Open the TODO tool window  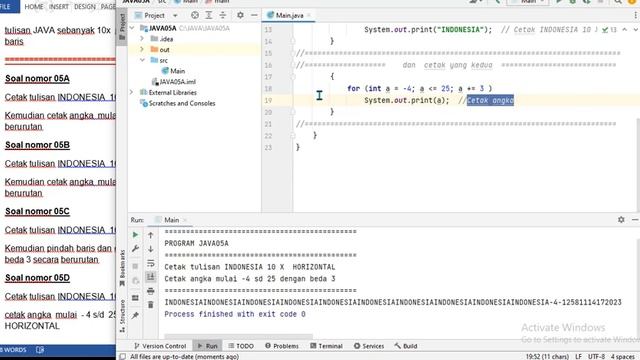click(x=241, y=346)
